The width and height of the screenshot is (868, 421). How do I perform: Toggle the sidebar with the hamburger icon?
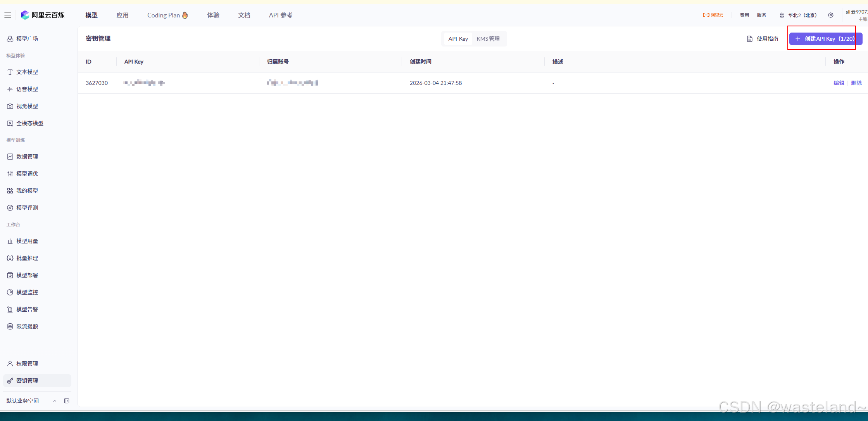click(x=7, y=15)
